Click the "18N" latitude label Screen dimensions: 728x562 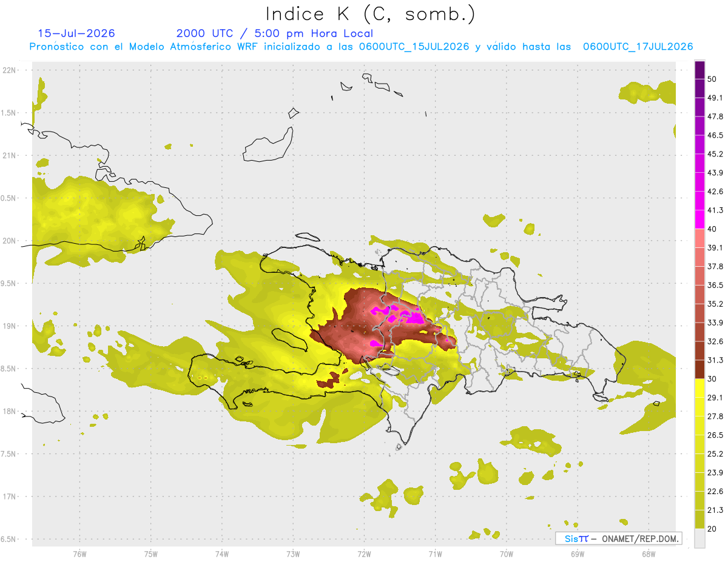point(10,411)
